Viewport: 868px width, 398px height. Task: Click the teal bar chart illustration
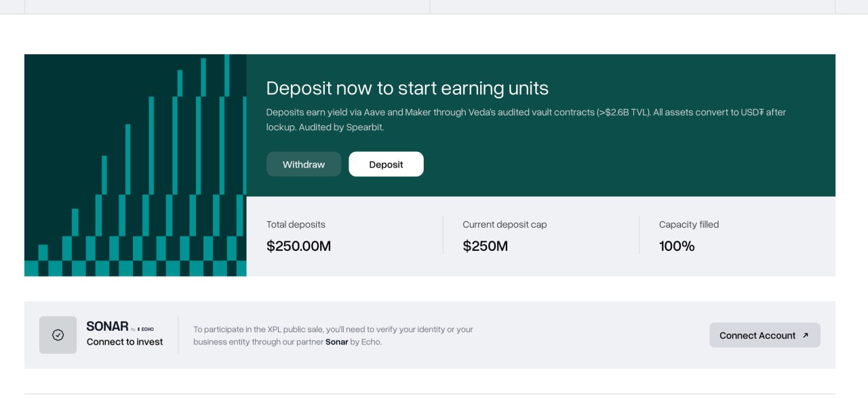point(136,165)
